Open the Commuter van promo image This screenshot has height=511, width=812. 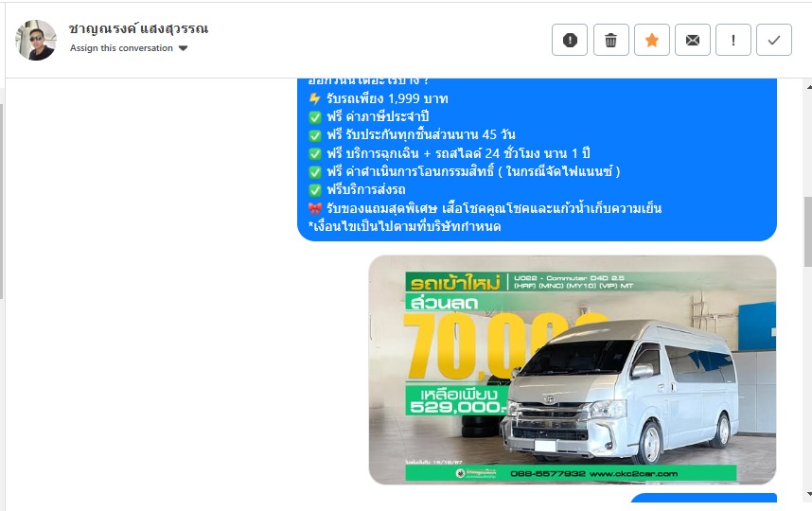coord(573,370)
